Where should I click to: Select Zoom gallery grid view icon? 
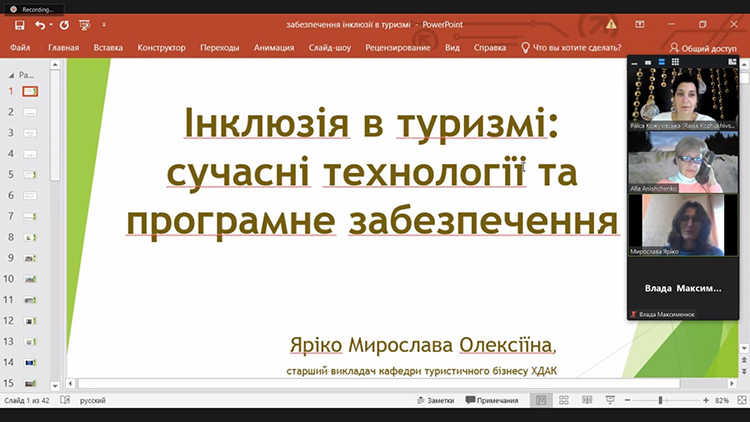click(x=675, y=62)
